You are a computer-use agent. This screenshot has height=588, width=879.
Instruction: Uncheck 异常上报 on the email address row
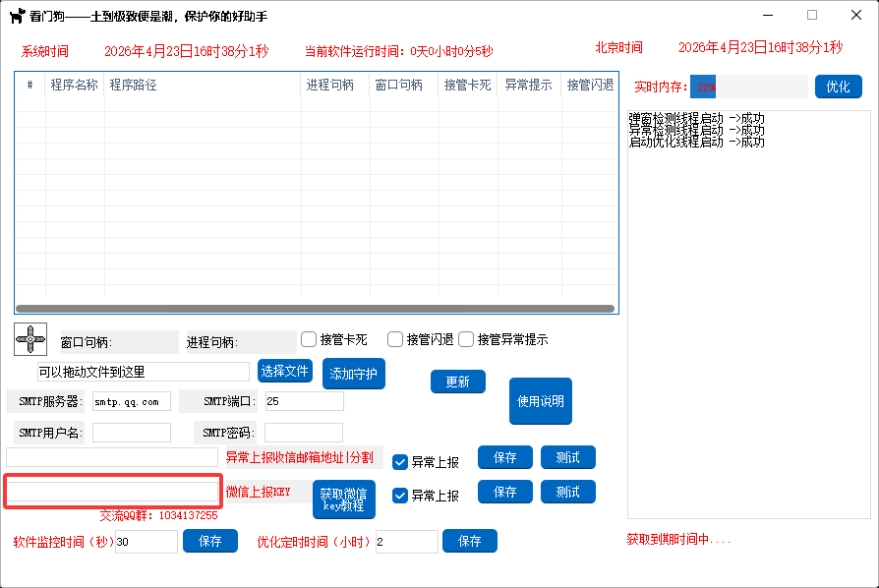[400, 462]
